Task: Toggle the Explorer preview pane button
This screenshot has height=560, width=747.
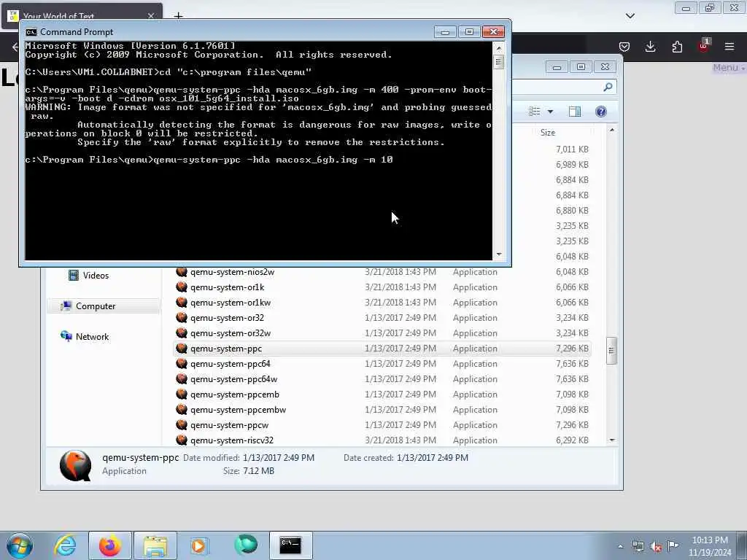Action: pyautogui.click(x=575, y=112)
